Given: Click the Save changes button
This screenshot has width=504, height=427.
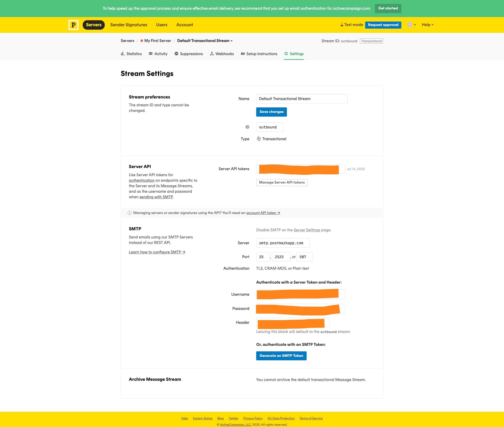Looking at the screenshot, I should click(271, 112).
